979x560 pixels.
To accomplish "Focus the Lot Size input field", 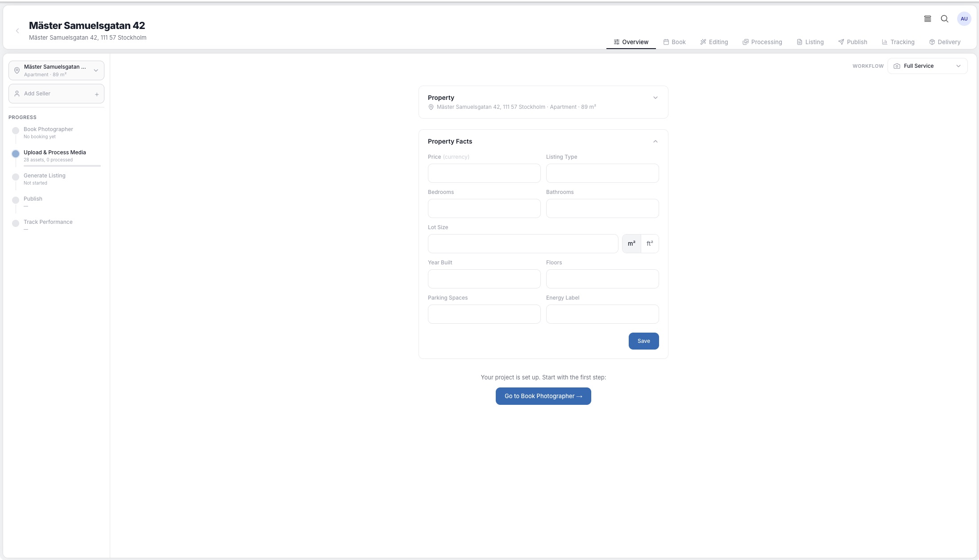I will pos(523,243).
